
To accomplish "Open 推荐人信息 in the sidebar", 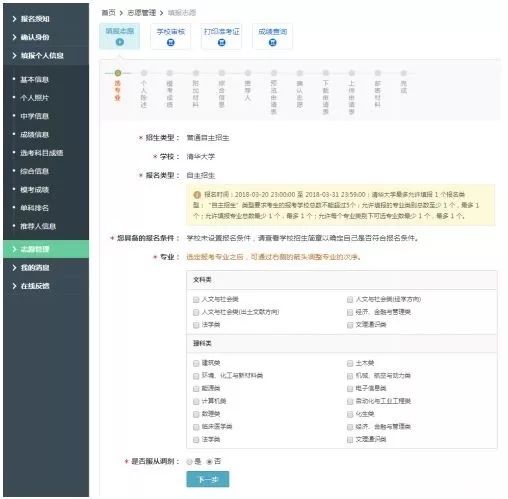I will point(38,226).
